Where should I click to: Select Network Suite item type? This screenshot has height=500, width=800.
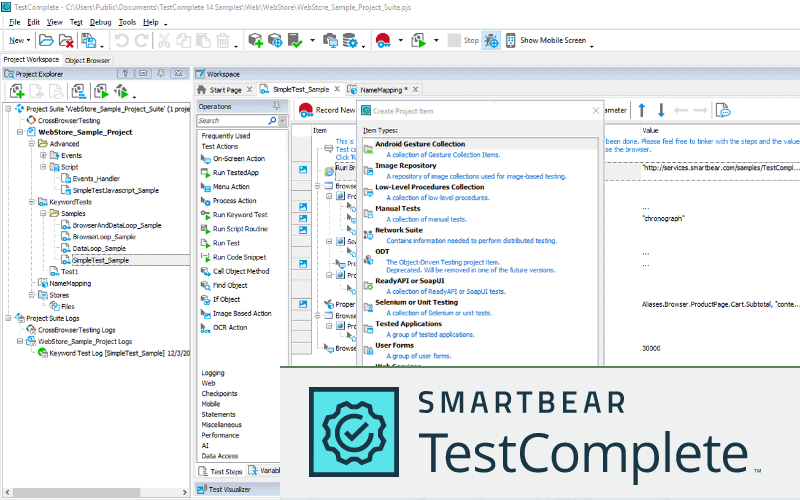(x=481, y=235)
